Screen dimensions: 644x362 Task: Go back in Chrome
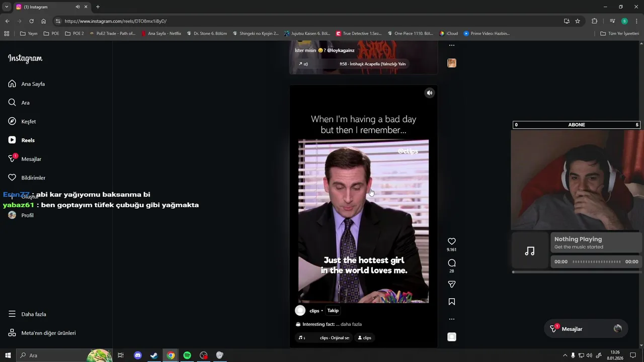click(x=7, y=21)
